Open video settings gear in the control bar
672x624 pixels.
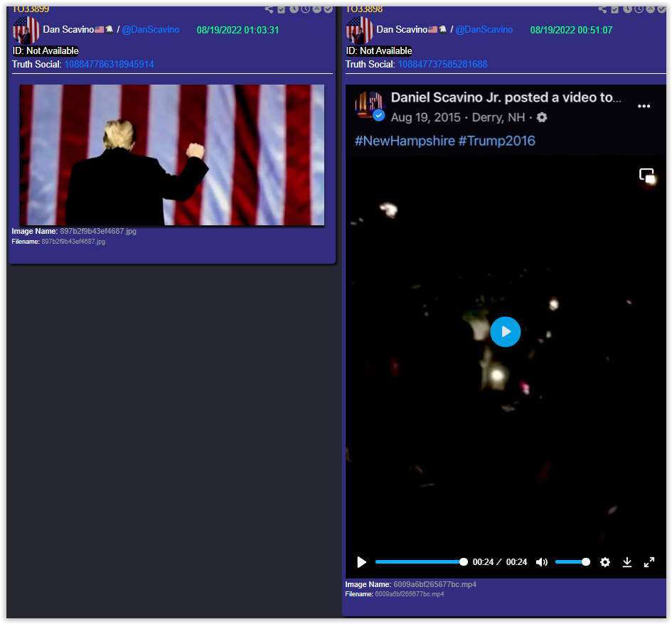click(605, 562)
